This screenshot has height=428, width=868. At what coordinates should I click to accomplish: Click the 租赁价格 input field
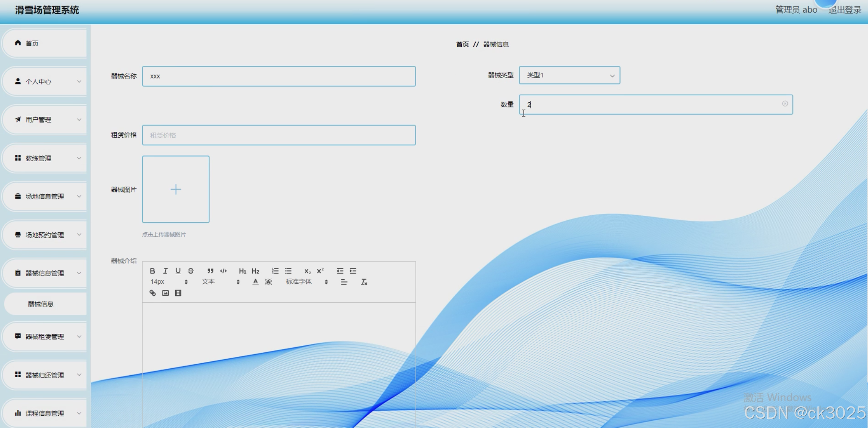(279, 135)
